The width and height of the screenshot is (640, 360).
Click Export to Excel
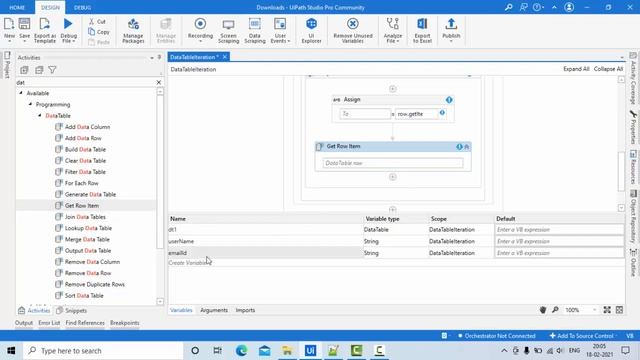(422, 30)
